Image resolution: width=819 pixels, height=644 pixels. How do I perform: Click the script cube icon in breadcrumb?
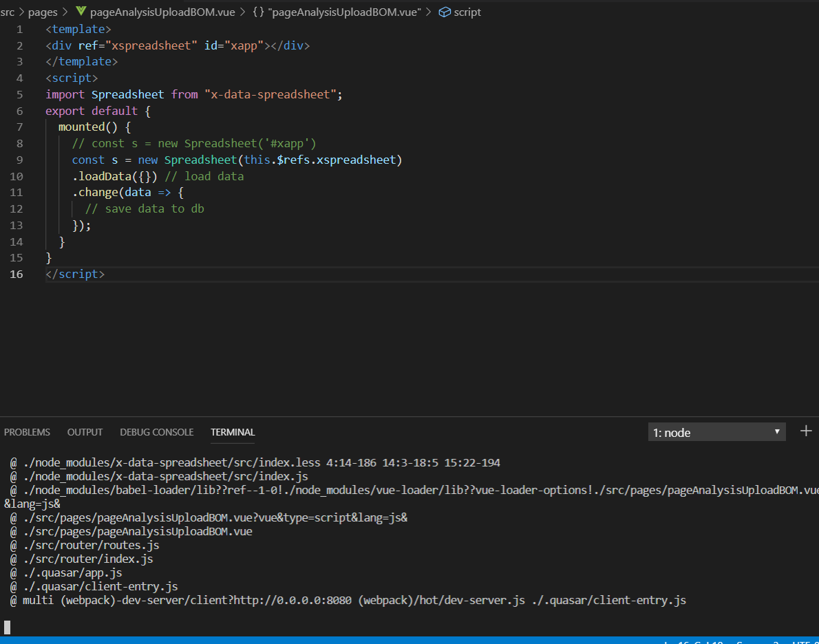click(x=445, y=12)
